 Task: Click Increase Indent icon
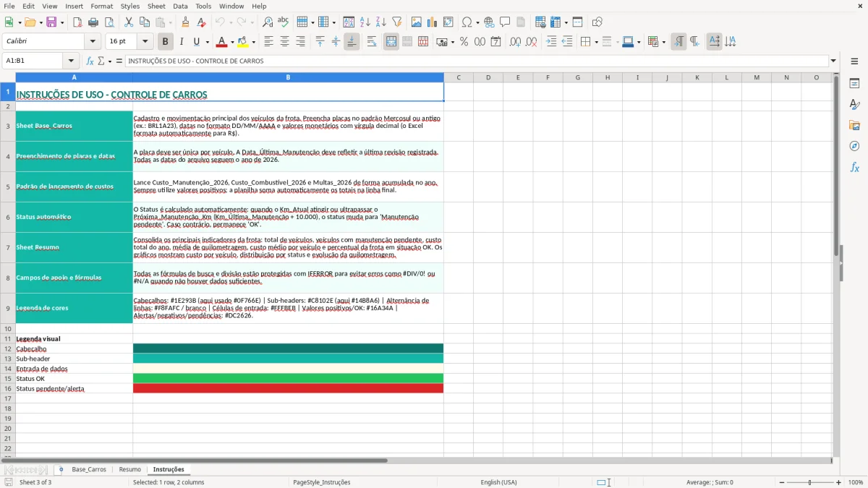coord(551,42)
